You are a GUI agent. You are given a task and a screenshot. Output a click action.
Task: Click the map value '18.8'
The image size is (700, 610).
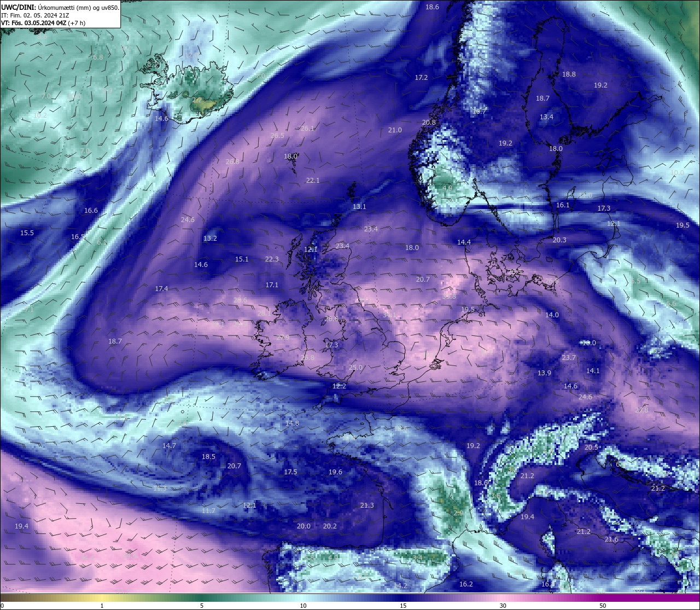[569, 74]
